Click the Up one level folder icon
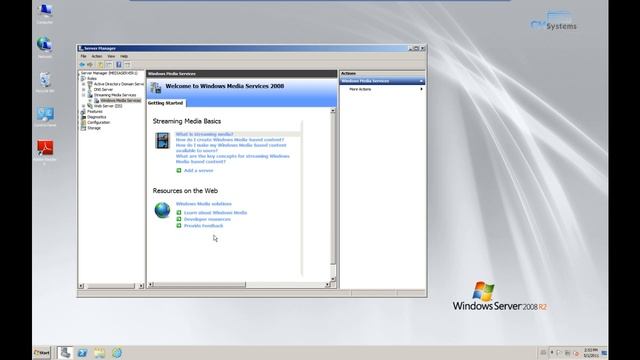This screenshot has height=360, width=640. (100, 64)
